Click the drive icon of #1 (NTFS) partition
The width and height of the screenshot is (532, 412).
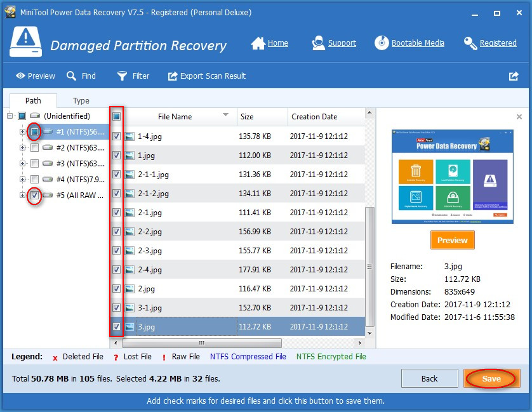tap(48, 131)
